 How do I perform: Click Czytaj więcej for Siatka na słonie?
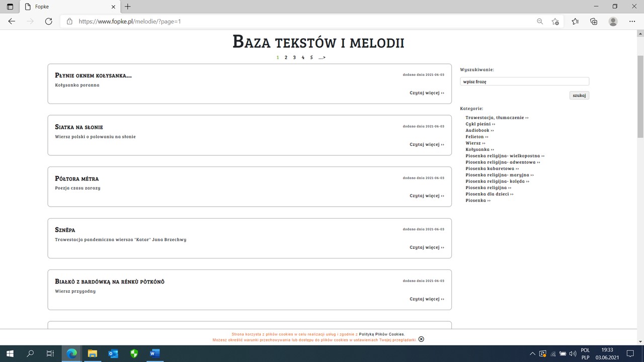click(427, 144)
